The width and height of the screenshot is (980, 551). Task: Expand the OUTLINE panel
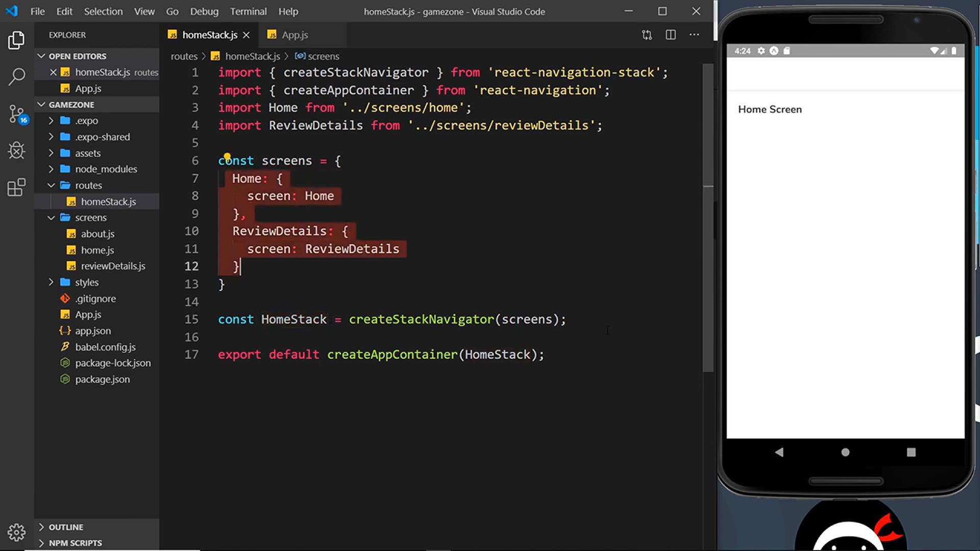(x=97, y=527)
